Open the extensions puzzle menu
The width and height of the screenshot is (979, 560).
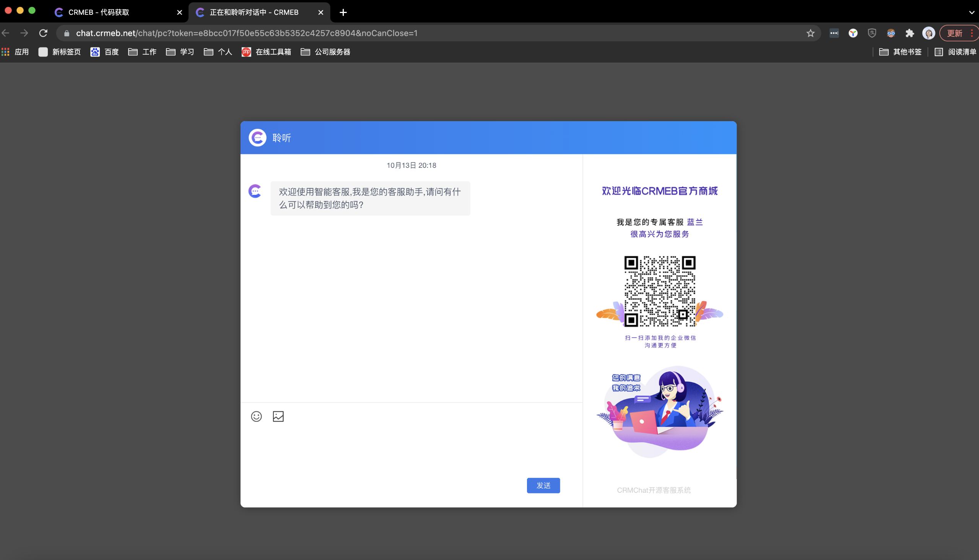pos(909,33)
